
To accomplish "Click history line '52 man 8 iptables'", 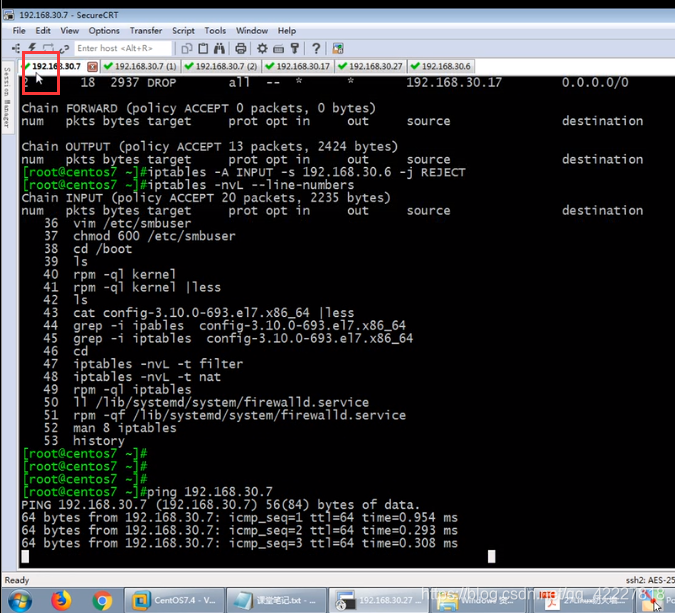I will pyautogui.click(x=110, y=428).
